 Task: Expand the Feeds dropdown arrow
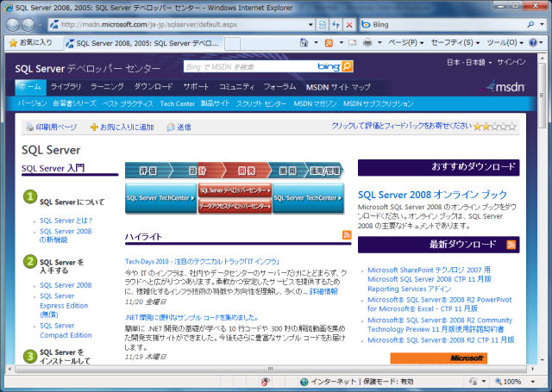pos(342,43)
